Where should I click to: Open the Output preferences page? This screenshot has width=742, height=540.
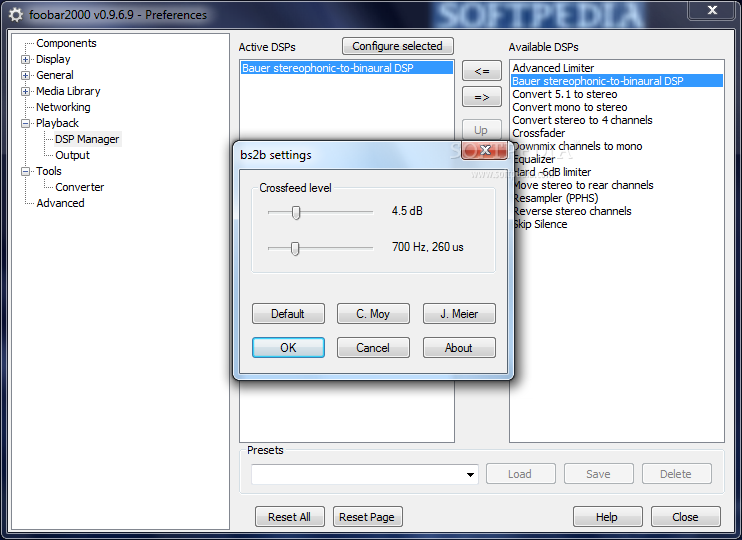(72, 155)
